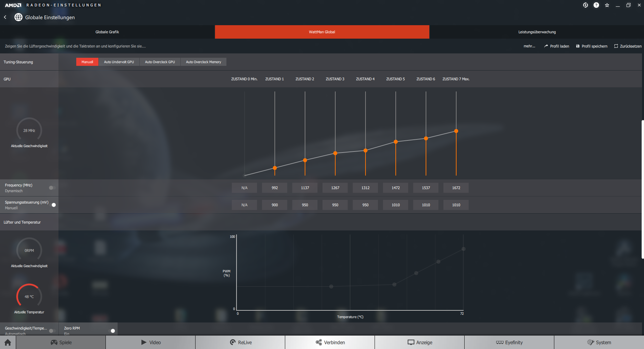This screenshot has width=644, height=349.
Task: Click Zustand 7 voltage field
Action: tap(456, 205)
